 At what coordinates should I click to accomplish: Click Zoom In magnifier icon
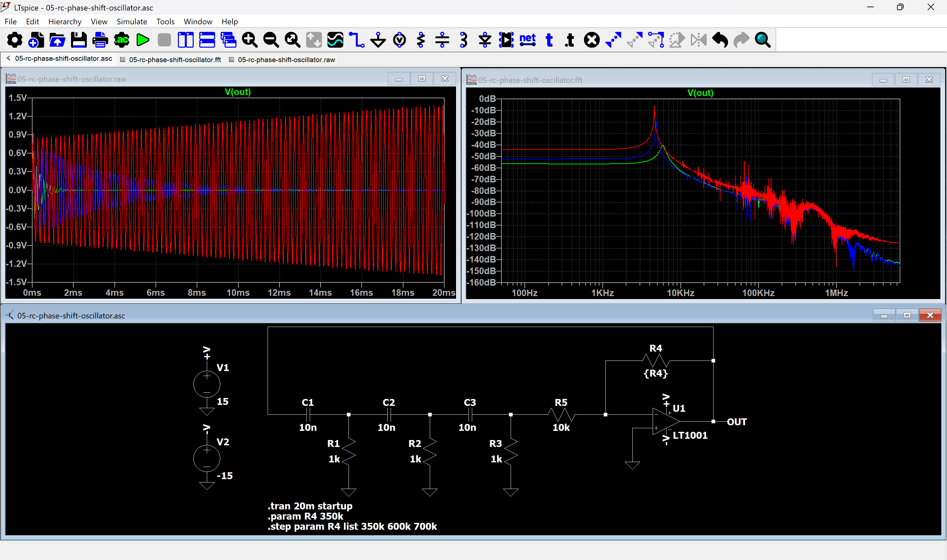(x=250, y=40)
